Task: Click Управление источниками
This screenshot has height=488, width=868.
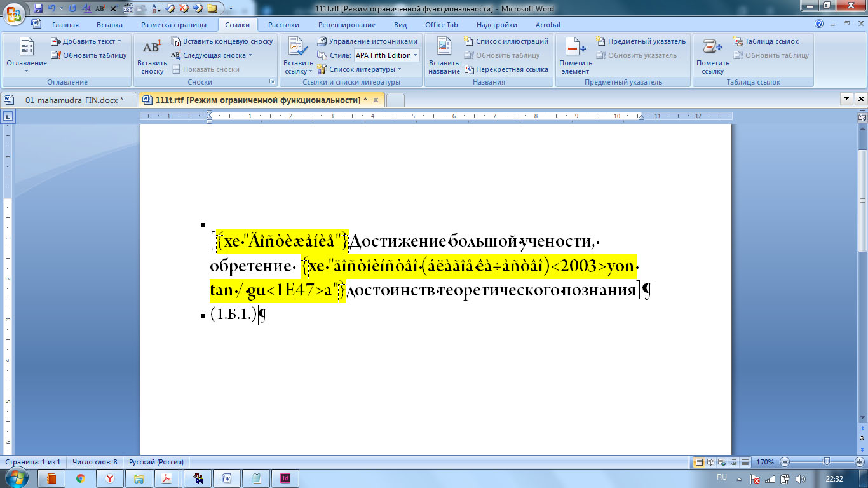Action: pyautogui.click(x=367, y=41)
